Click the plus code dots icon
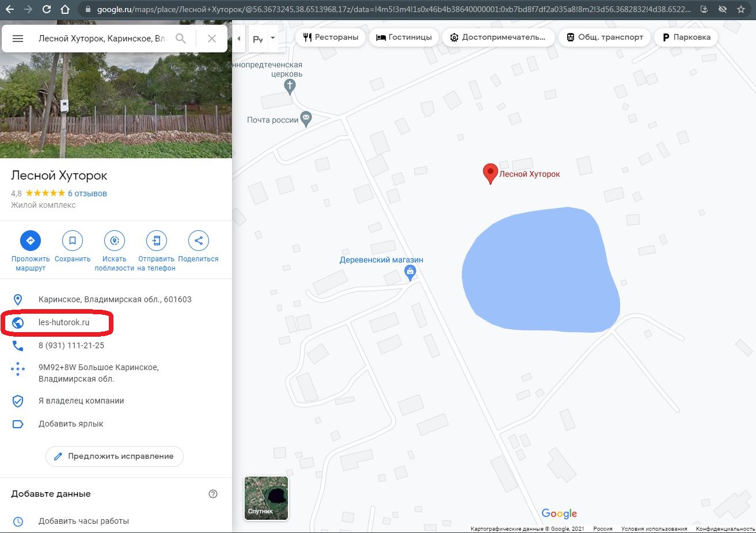Viewport: 756px width, 533px height. [x=18, y=368]
